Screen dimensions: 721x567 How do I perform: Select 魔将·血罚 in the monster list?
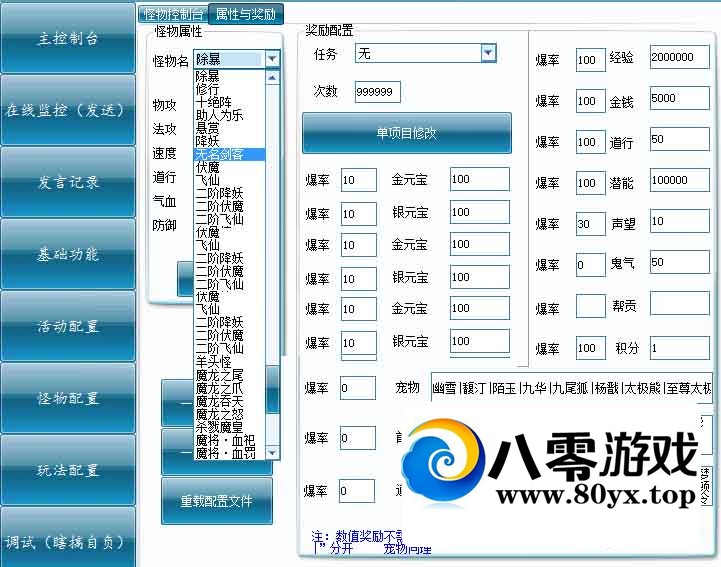click(x=229, y=453)
